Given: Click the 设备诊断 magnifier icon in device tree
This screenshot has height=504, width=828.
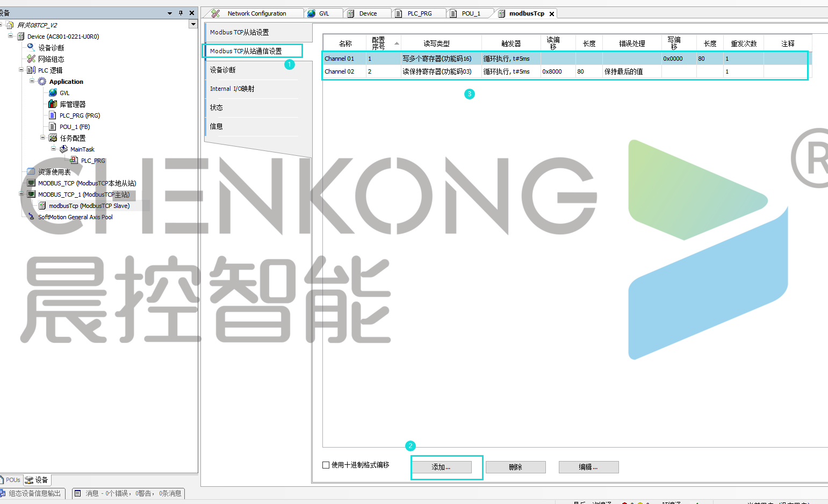Looking at the screenshot, I should (31, 47).
